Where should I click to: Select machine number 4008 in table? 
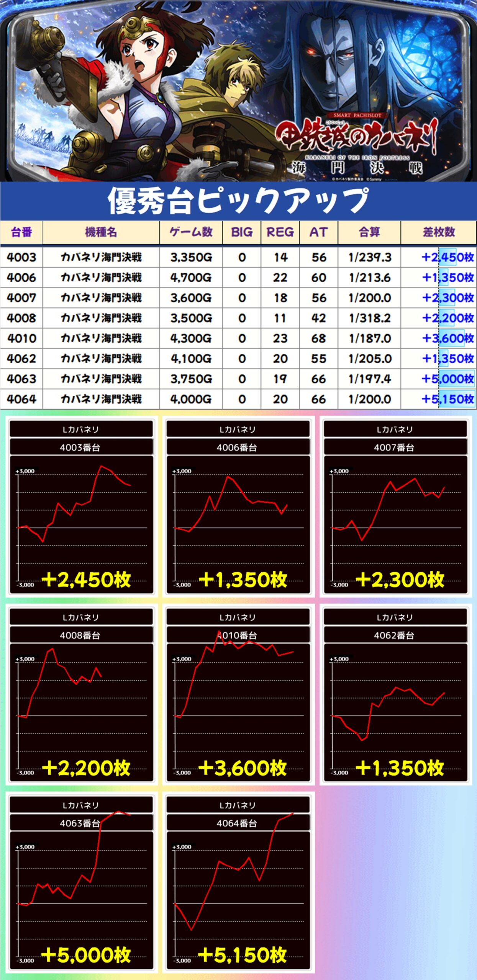[21, 318]
